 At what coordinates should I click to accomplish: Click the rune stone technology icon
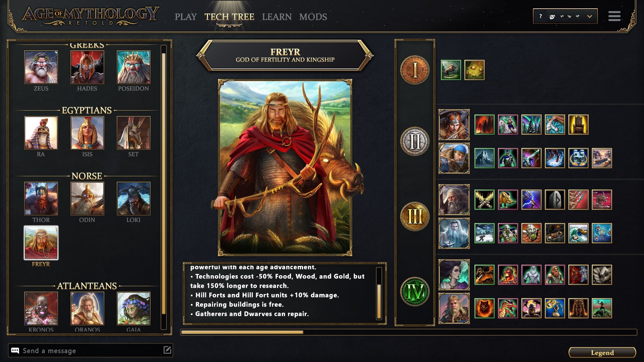pos(555,199)
